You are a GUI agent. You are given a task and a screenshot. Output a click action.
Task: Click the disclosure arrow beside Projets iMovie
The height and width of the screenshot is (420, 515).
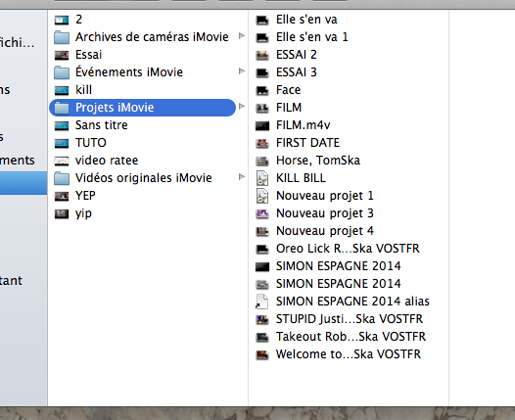point(242,106)
